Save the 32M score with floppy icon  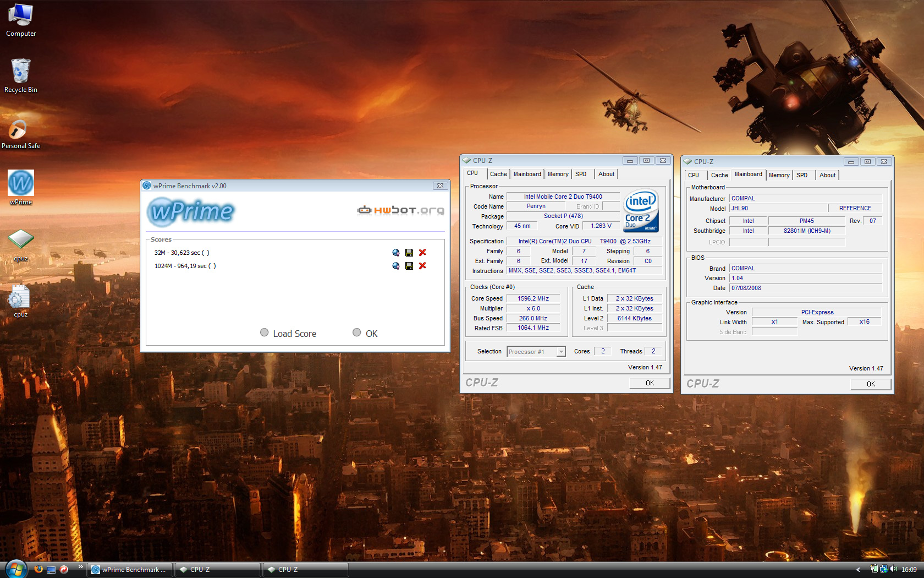[409, 253]
